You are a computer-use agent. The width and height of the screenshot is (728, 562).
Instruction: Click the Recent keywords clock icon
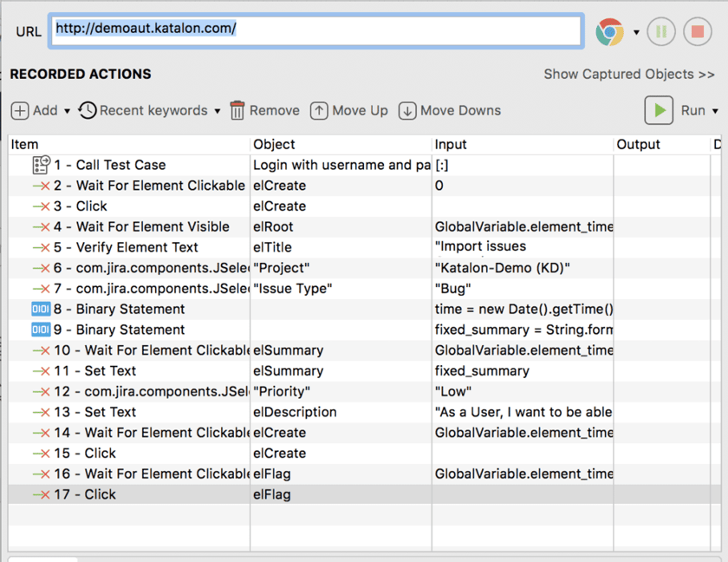(88, 110)
